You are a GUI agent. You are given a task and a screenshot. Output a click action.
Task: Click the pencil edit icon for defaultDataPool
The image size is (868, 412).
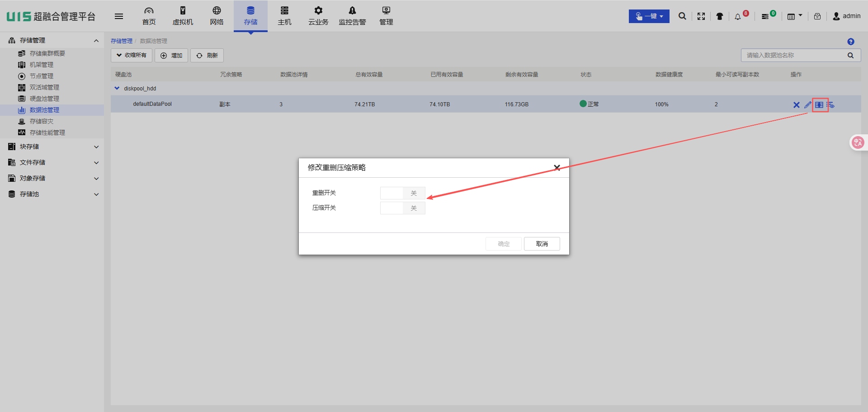coord(807,105)
